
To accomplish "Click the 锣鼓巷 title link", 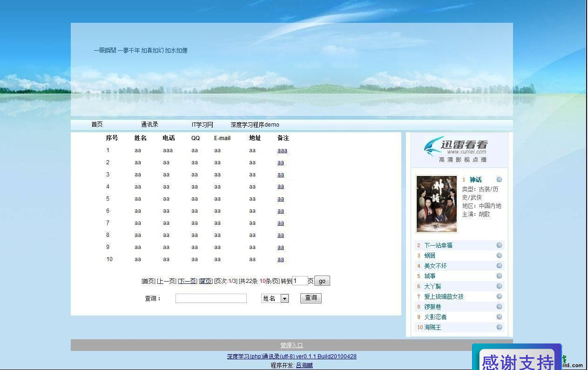I will point(433,307).
